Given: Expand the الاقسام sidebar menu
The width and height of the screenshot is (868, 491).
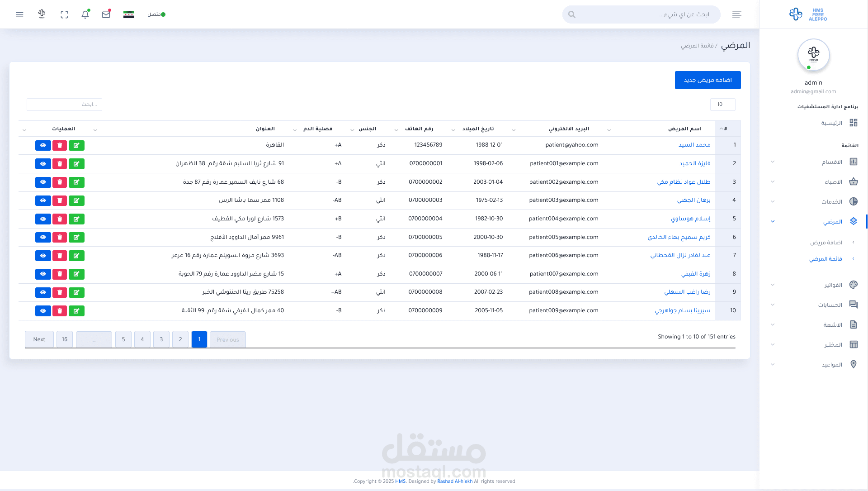Looking at the screenshot, I should tap(832, 162).
